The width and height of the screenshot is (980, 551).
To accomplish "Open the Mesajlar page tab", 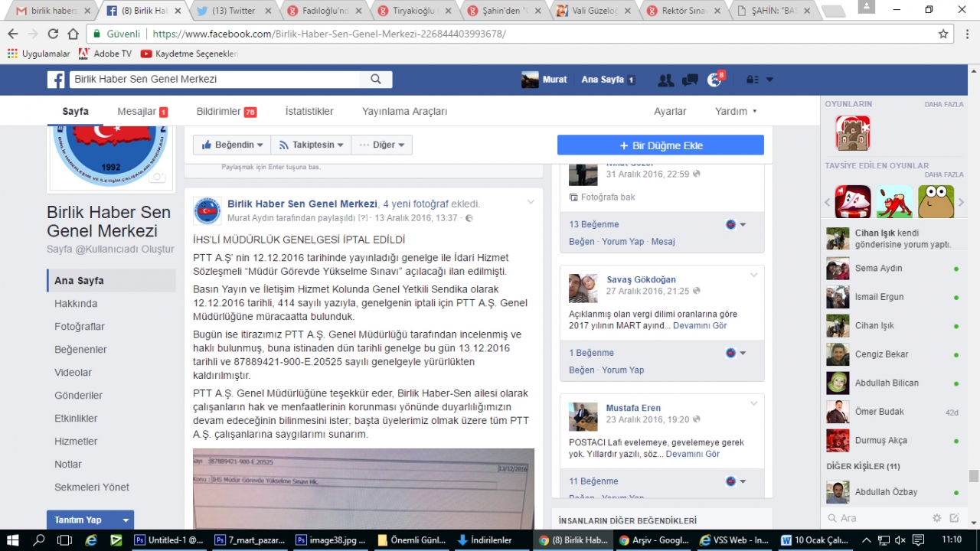I will 142,111.
